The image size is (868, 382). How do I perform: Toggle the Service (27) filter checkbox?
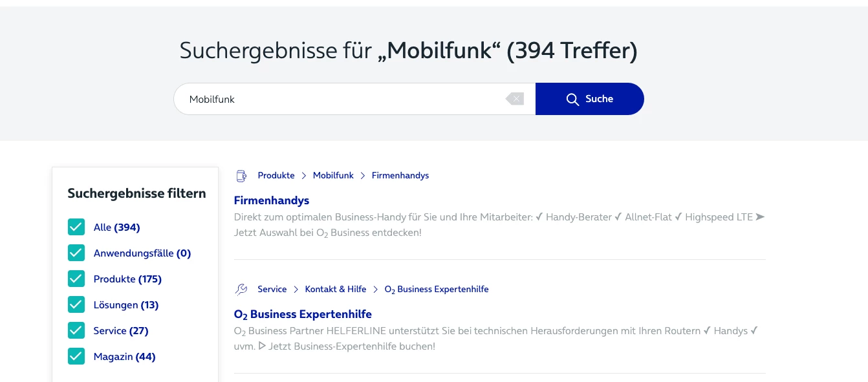tap(76, 330)
